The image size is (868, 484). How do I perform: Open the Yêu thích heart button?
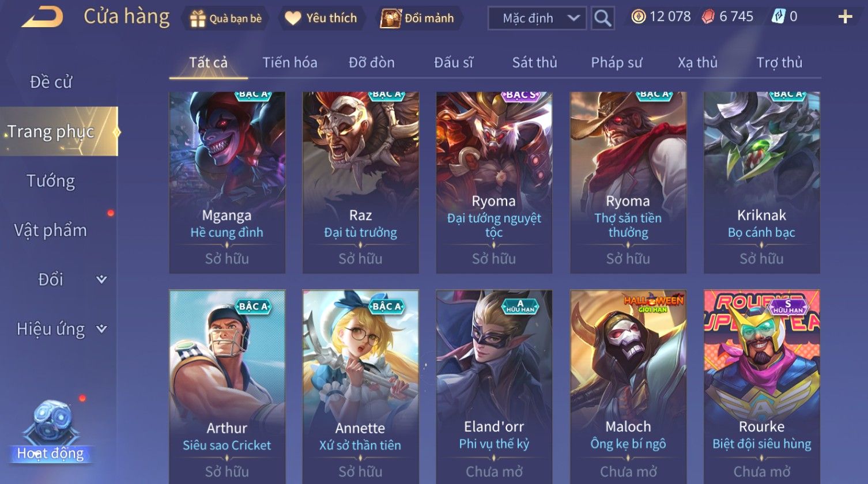[x=322, y=18]
